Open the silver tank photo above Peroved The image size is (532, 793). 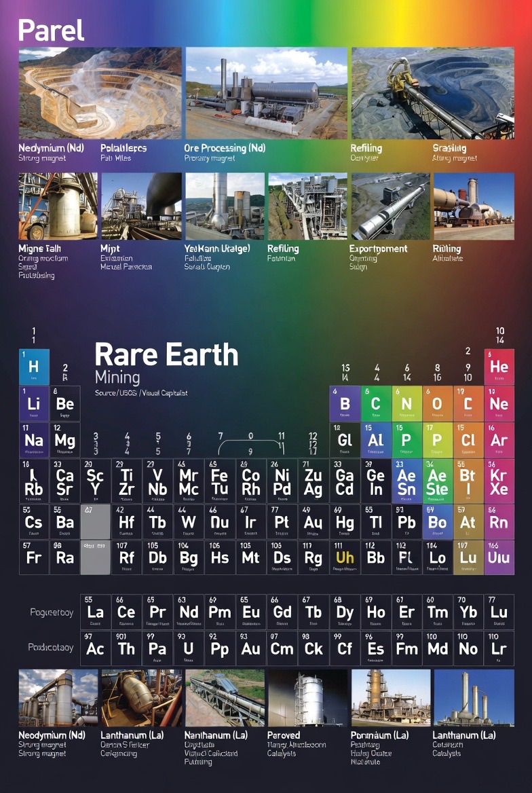point(307,698)
